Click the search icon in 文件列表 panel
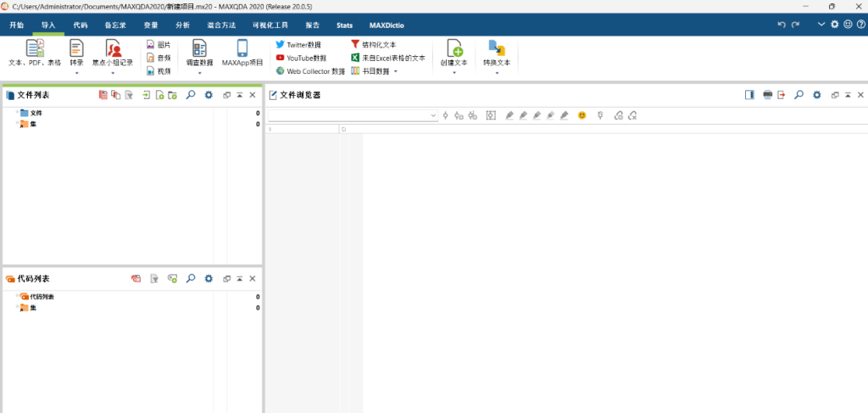The image size is (868, 413). 191,95
